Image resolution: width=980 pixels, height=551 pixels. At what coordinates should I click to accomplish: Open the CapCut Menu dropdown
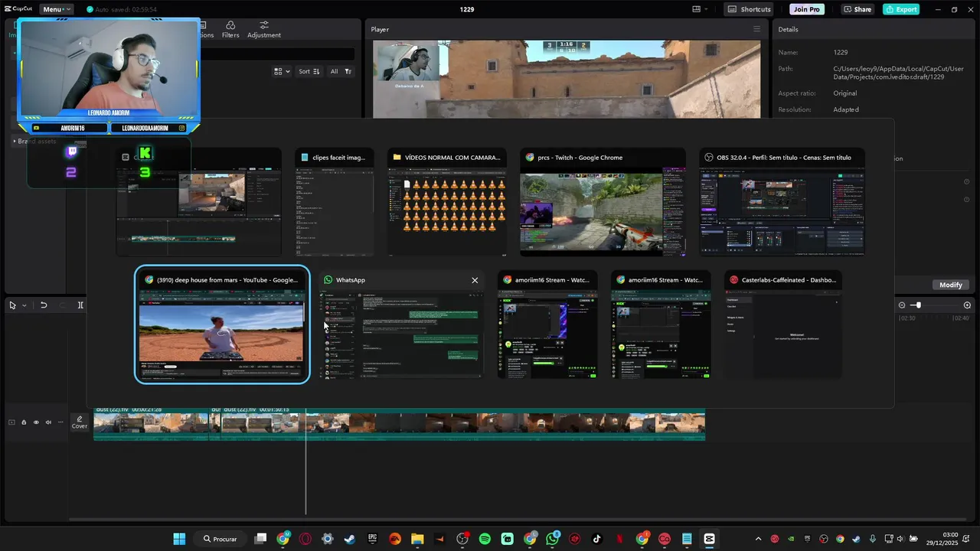point(57,9)
